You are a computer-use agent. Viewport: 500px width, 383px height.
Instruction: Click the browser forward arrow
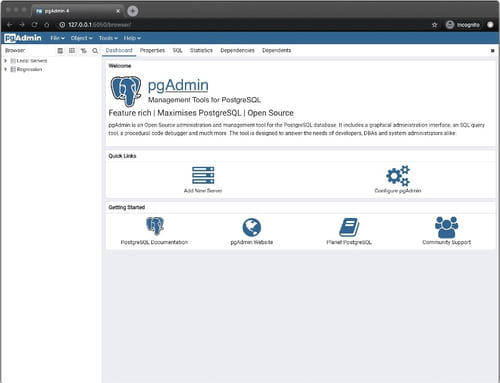[x=22, y=25]
